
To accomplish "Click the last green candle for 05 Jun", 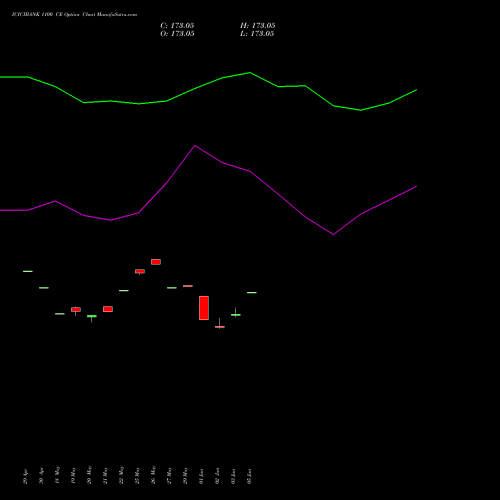I will point(252,292).
